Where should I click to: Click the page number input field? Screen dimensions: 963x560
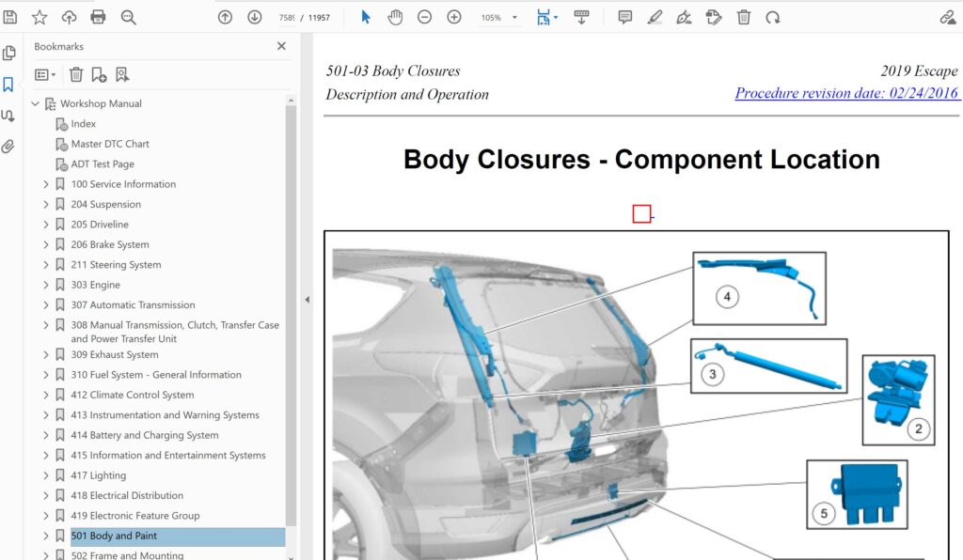click(x=289, y=18)
